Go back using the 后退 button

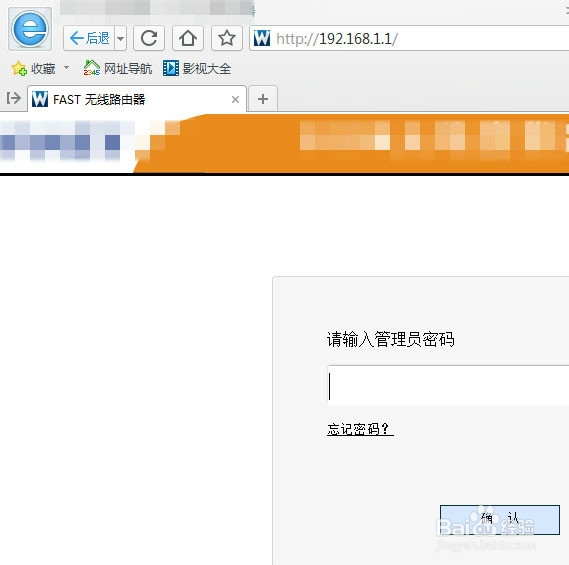89,38
